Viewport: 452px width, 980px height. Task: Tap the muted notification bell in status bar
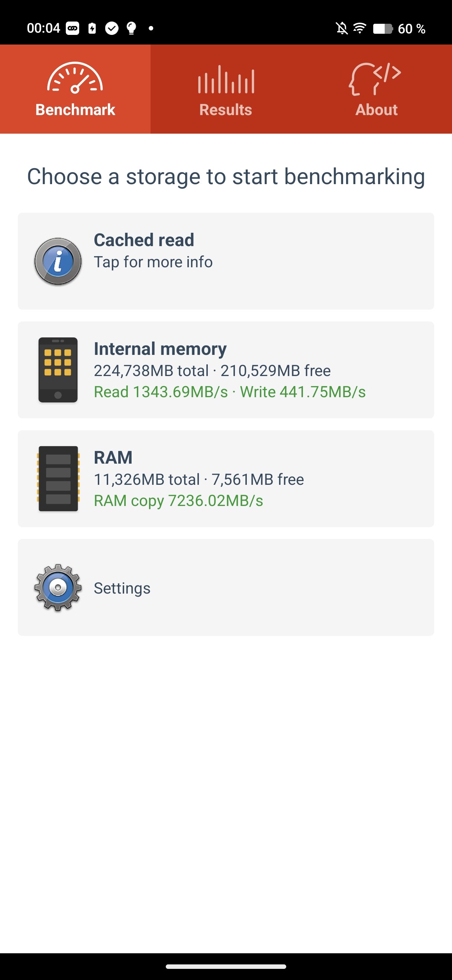pos(342,29)
